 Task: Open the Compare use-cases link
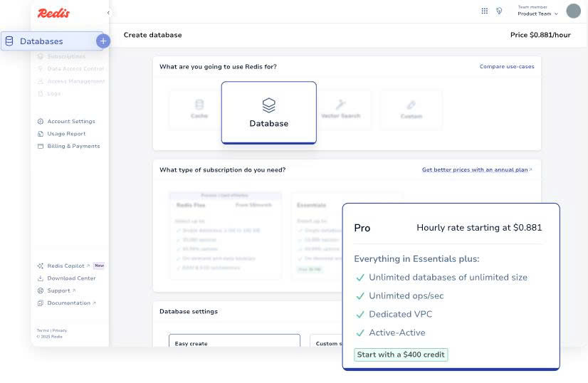[506, 67]
